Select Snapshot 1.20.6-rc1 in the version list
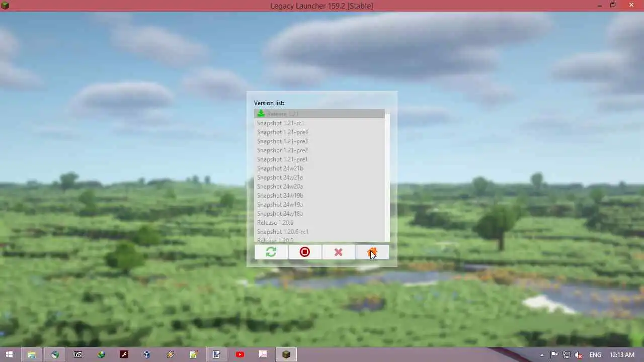 (x=319, y=232)
